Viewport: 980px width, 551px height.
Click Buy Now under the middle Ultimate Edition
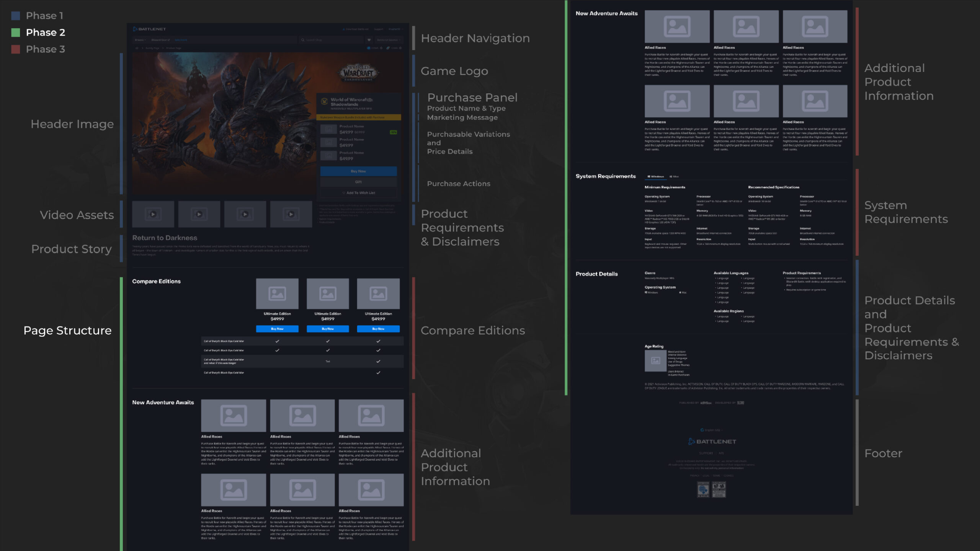(x=328, y=329)
